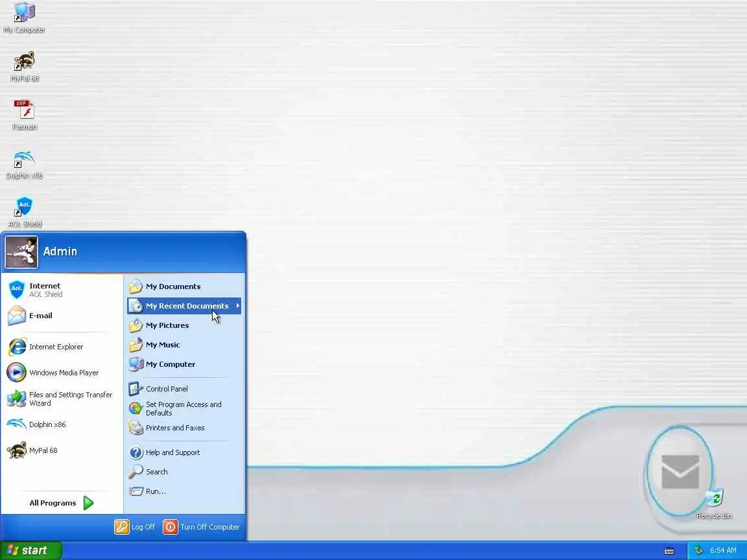Open the Pacman SWF file on desktop
747x560 pixels.
(x=24, y=115)
